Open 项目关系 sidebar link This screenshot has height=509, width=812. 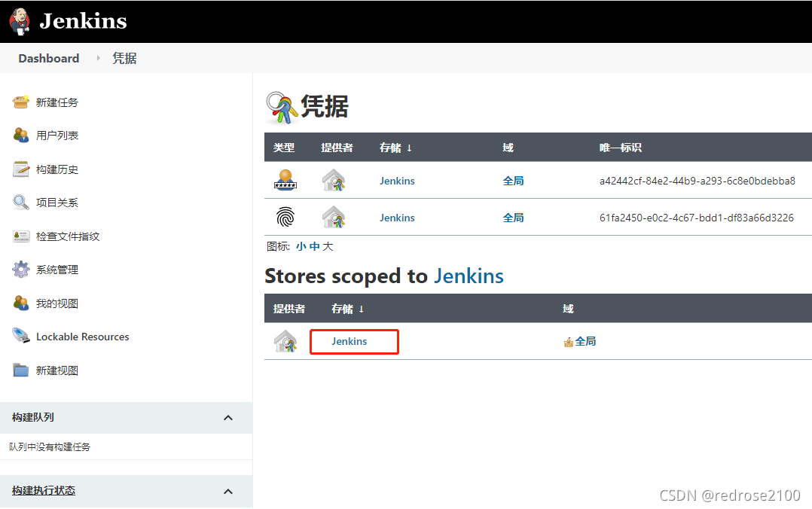[x=57, y=203]
